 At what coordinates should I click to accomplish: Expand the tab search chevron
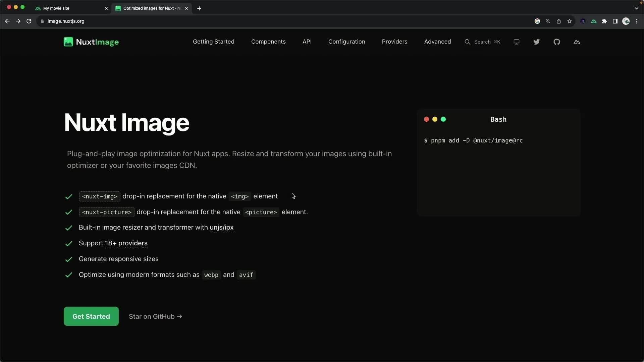[636, 8]
